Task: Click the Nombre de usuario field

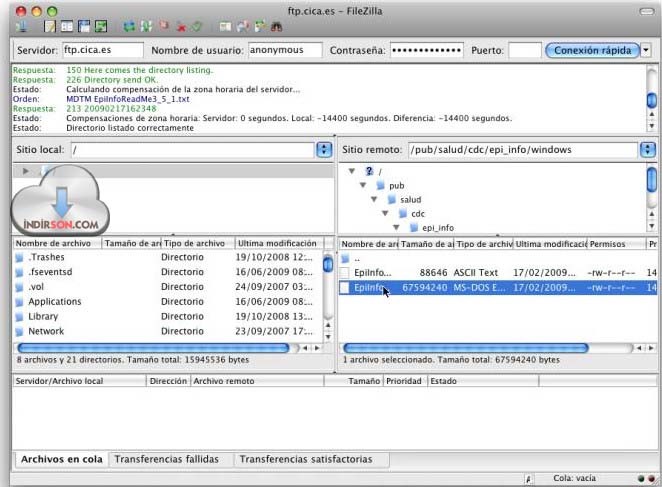Action: [x=285, y=50]
